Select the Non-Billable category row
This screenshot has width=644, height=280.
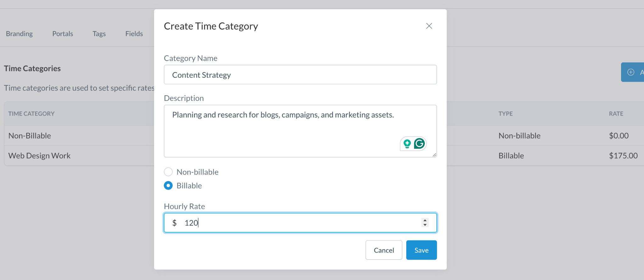tap(30, 136)
